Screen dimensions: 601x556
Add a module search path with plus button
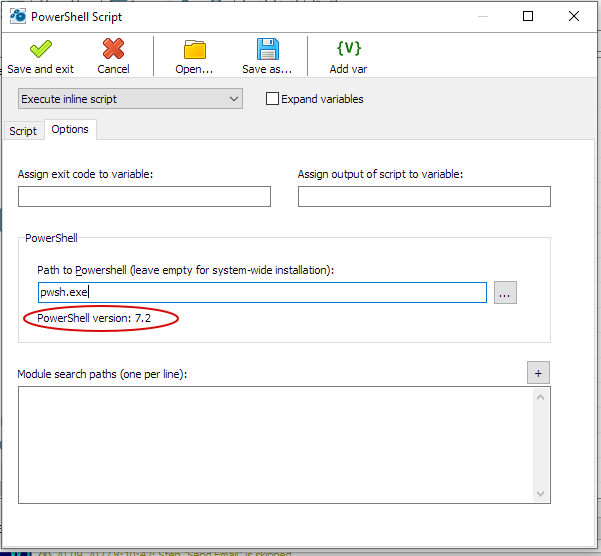[538, 373]
